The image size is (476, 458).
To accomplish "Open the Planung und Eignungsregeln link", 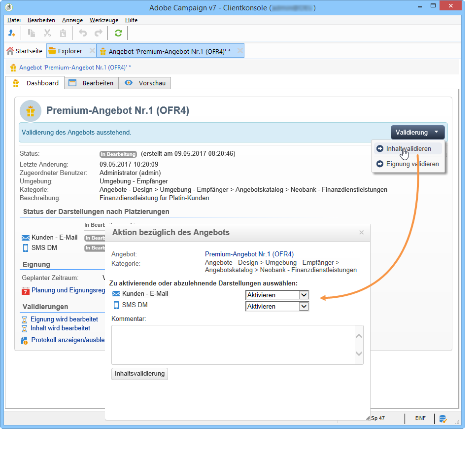I will point(68,290).
